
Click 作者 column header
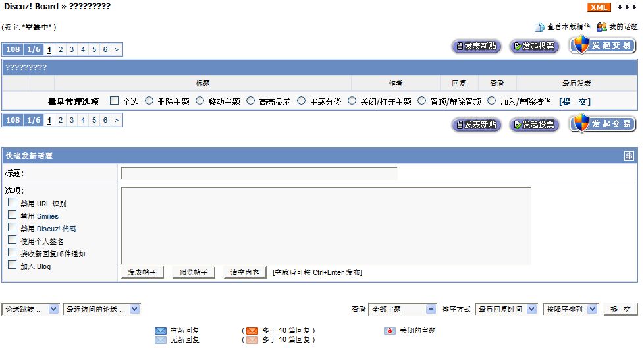point(396,84)
